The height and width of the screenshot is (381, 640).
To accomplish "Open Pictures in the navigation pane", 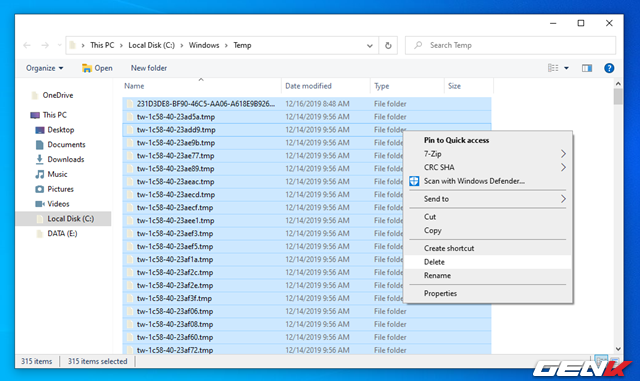I will (60, 189).
